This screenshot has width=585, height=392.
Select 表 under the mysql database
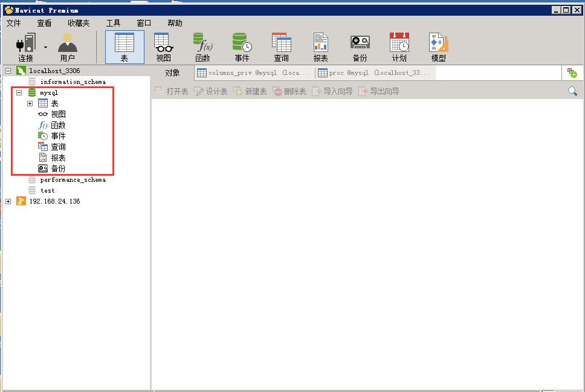(54, 103)
